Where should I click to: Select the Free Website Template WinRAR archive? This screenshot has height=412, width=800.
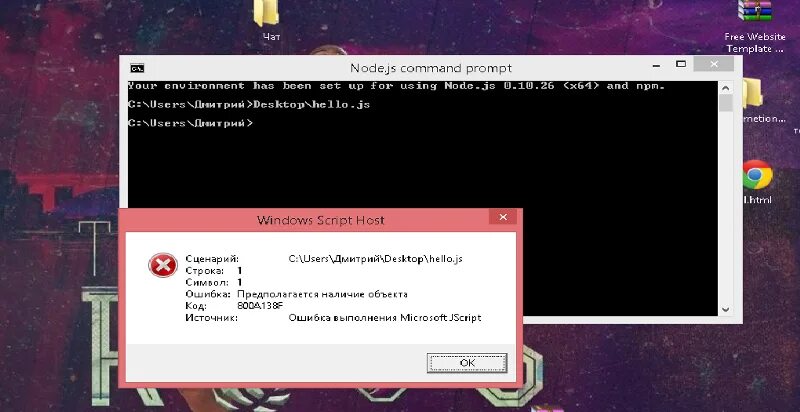pos(755,25)
